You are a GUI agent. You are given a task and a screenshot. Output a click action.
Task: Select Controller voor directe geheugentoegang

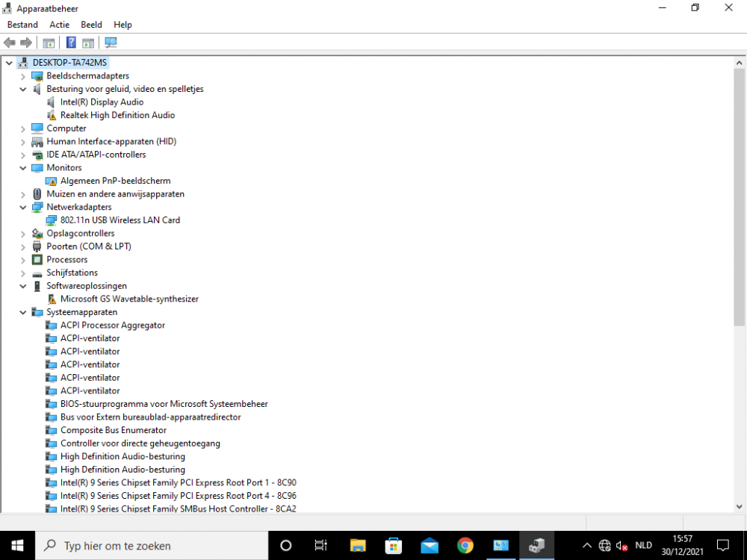click(x=140, y=444)
